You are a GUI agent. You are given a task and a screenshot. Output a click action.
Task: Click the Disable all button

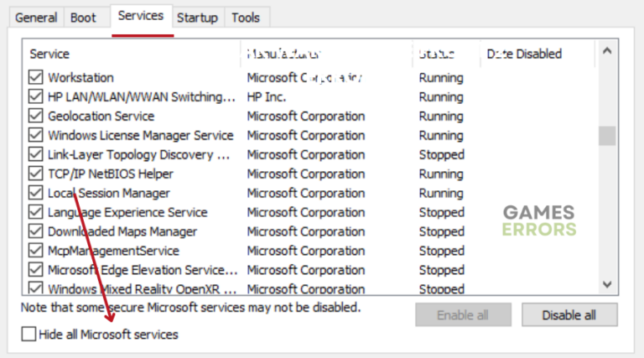569,315
